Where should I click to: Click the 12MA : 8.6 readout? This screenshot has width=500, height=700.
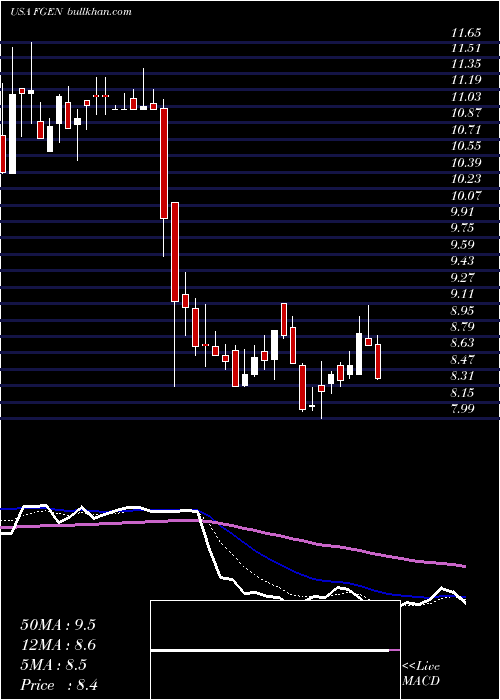click(x=58, y=645)
